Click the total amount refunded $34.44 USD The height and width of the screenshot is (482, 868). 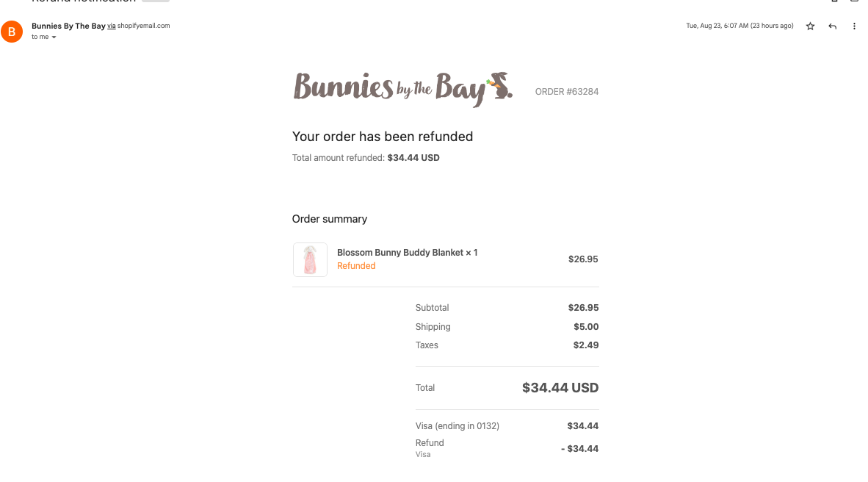point(413,158)
